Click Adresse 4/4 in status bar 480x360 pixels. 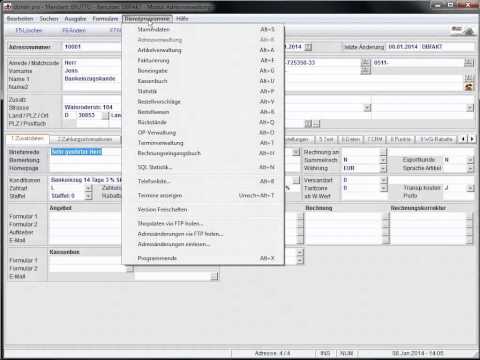(x=273, y=353)
